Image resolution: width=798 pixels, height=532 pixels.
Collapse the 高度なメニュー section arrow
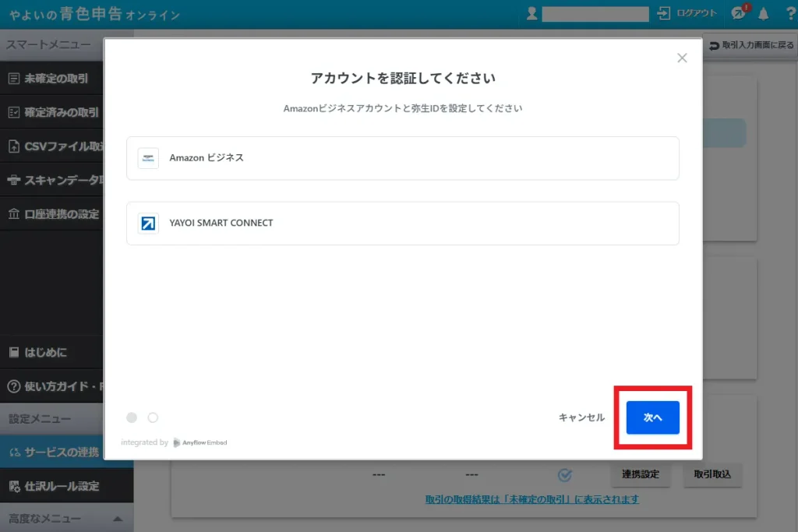point(118,519)
